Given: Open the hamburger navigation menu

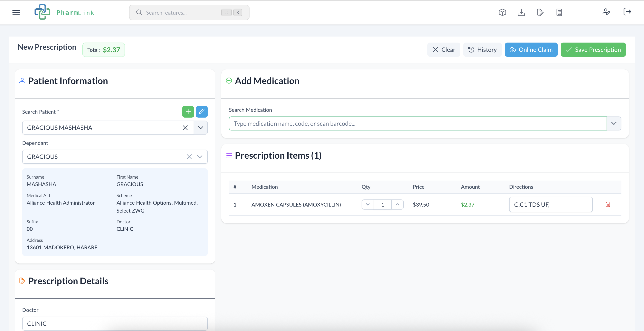Looking at the screenshot, I should coord(16,12).
